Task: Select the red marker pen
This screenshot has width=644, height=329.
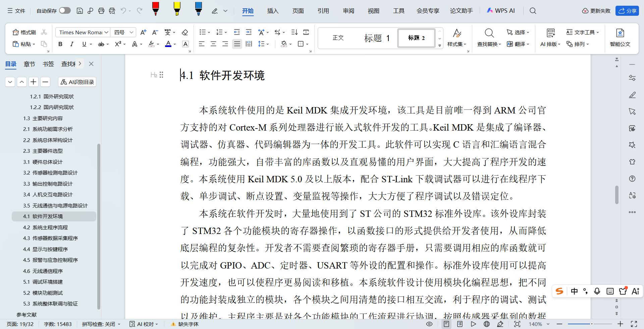Action: (x=156, y=9)
